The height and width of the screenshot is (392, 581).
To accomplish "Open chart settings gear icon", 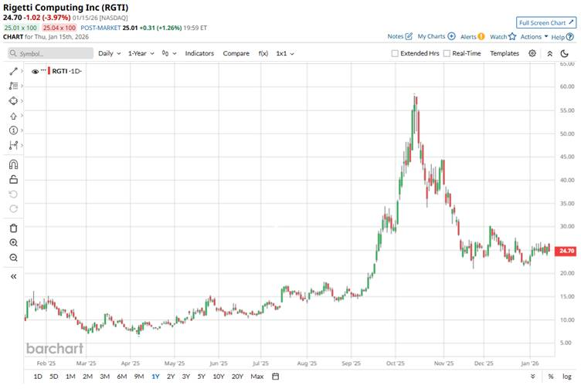I will [532, 53].
